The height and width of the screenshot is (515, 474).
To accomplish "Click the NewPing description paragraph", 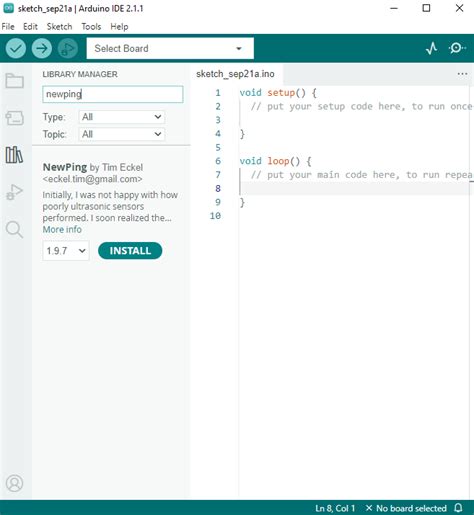I will coord(110,206).
